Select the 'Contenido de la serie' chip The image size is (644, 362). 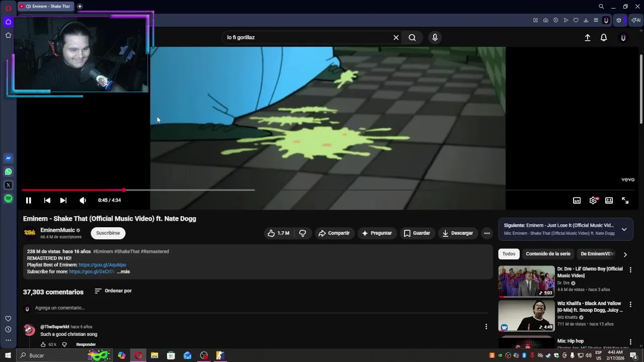(548, 254)
